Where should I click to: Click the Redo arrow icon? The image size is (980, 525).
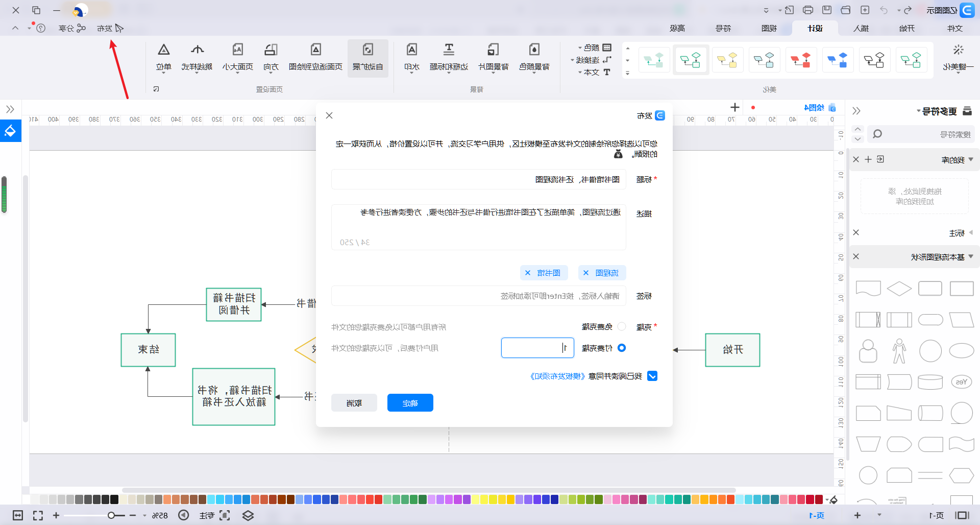point(908,10)
